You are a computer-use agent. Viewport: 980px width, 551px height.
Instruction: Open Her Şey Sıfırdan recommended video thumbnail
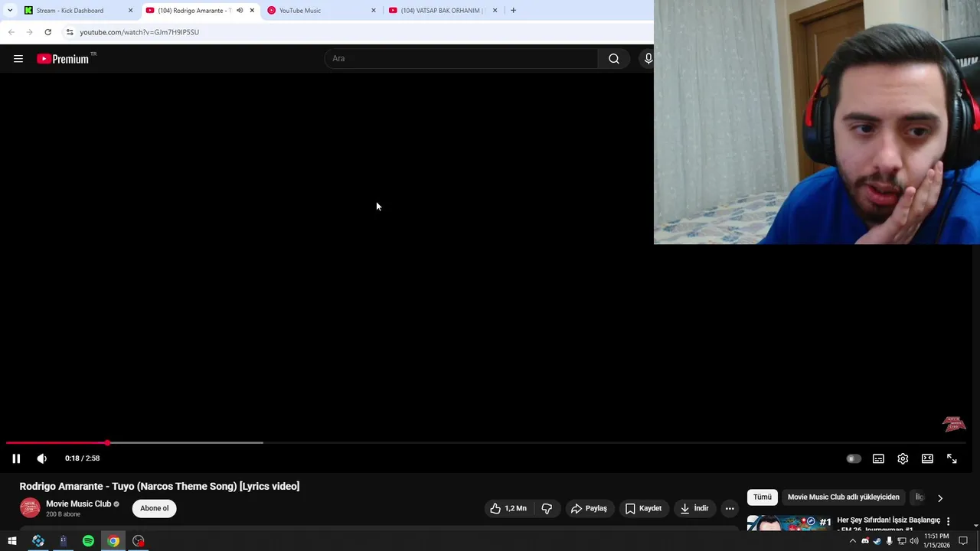click(x=789, y=523)
